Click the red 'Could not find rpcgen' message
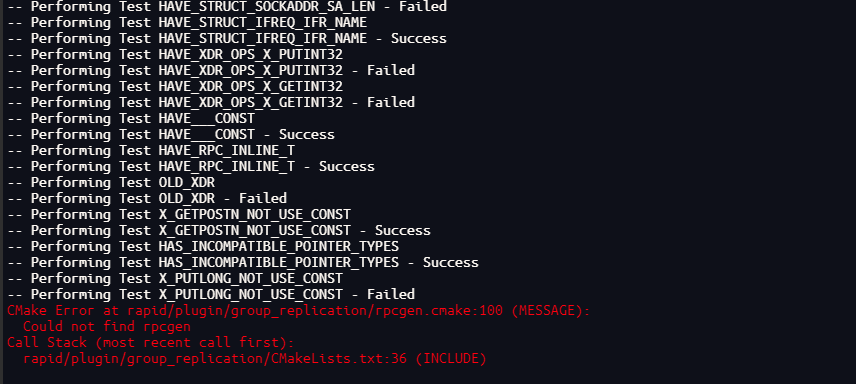 click(x=107, y=327)
